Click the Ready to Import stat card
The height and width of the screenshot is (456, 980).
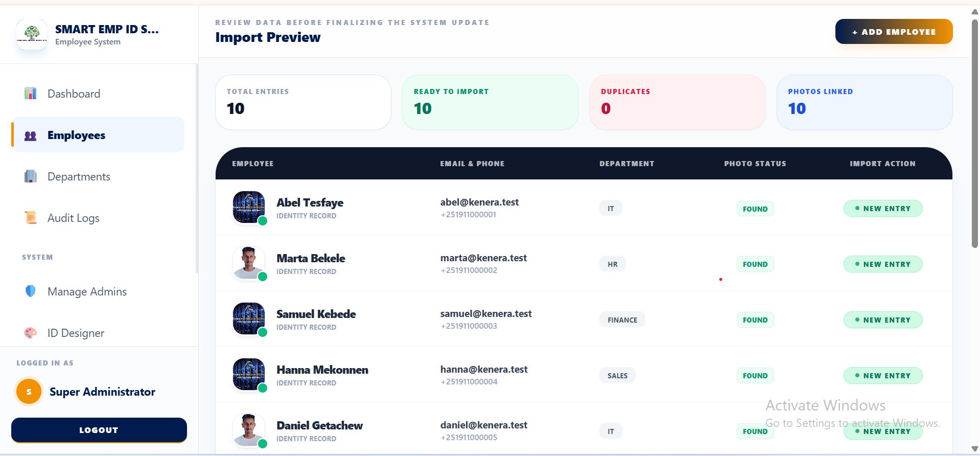click(489, 102)
